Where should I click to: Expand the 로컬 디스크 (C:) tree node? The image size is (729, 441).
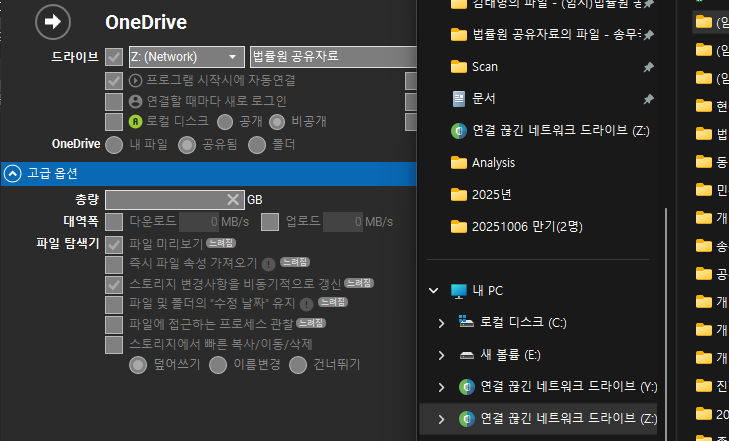[x=441, y=322]
